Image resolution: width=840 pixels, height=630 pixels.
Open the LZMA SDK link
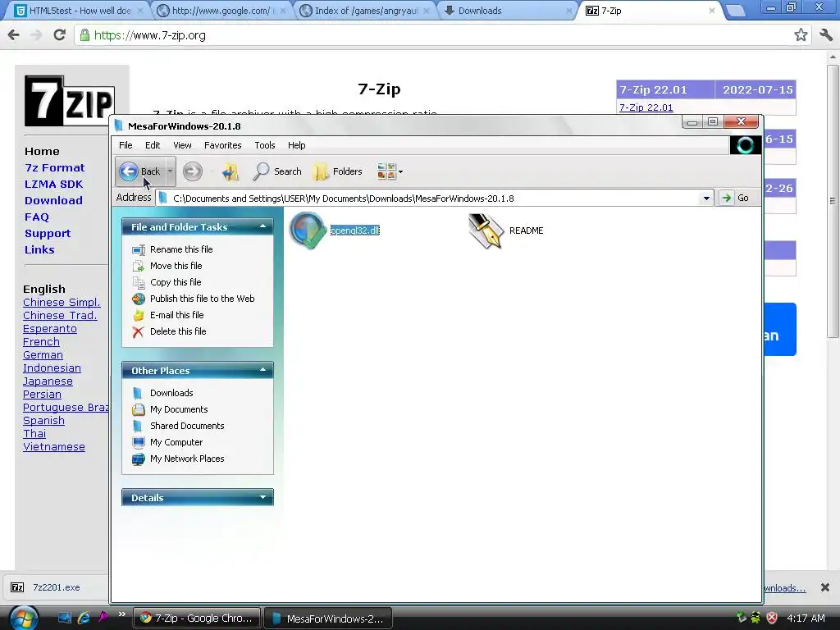coord(53,185)
